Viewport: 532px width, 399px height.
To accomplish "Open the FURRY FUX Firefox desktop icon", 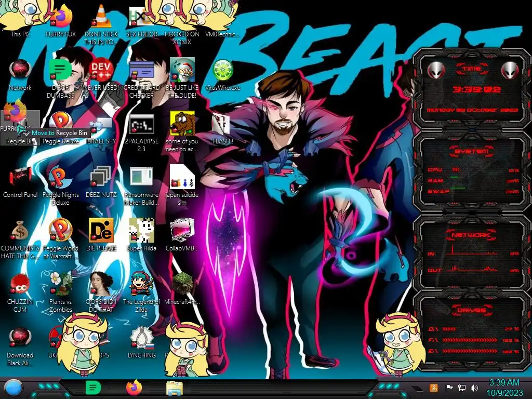I will click(x=61, y=18).
